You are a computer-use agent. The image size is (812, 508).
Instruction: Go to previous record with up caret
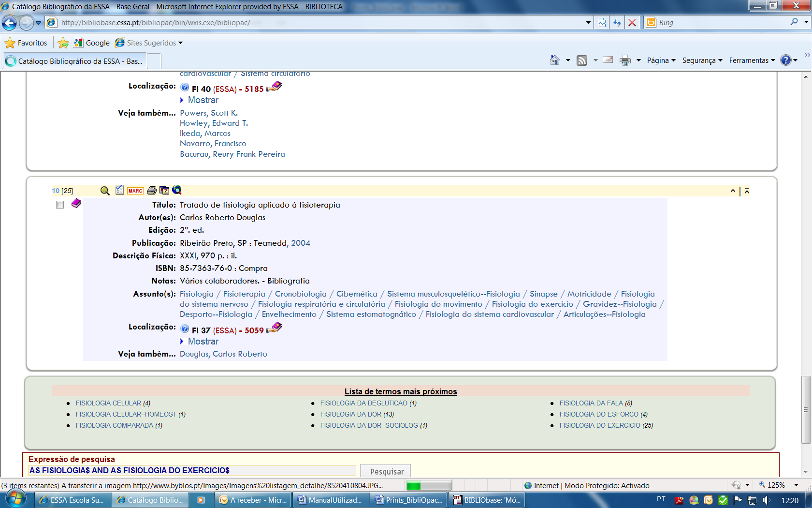733,191
